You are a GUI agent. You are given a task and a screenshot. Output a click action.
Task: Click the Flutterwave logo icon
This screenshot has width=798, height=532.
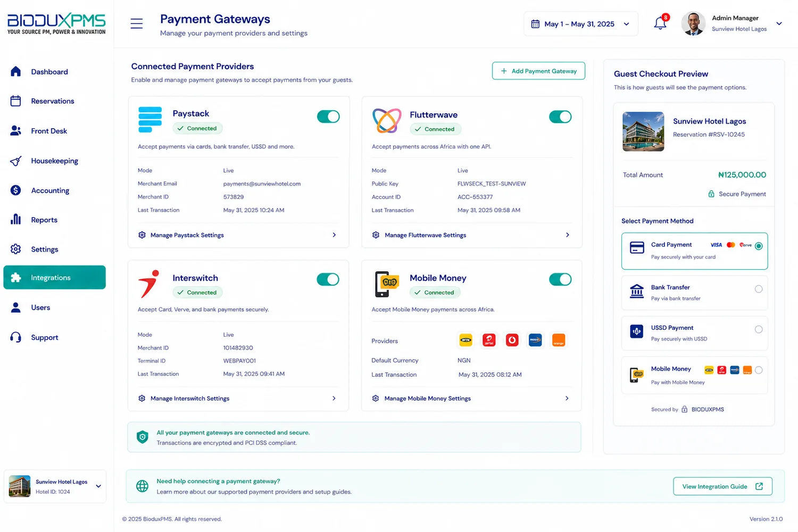click(387, 120)
